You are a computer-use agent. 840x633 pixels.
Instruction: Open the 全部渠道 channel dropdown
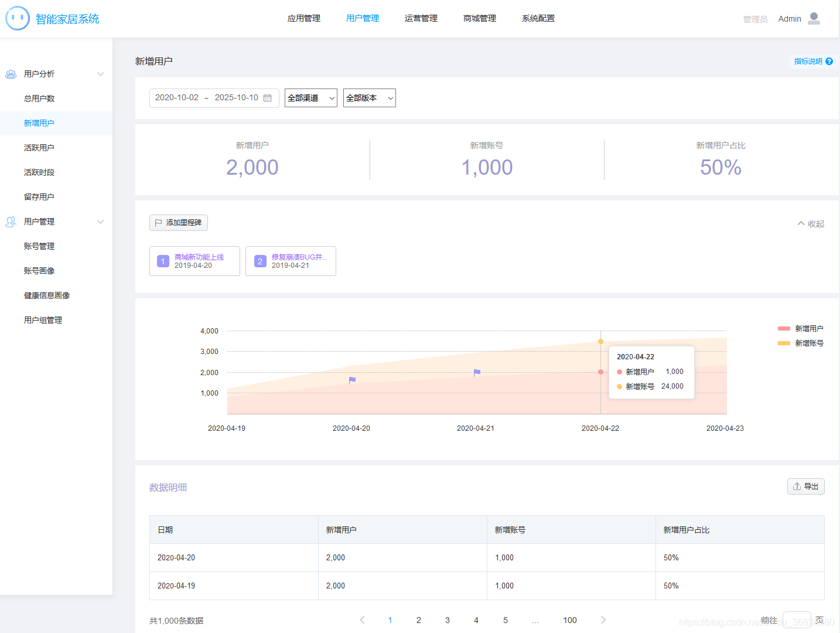[311, 98]
